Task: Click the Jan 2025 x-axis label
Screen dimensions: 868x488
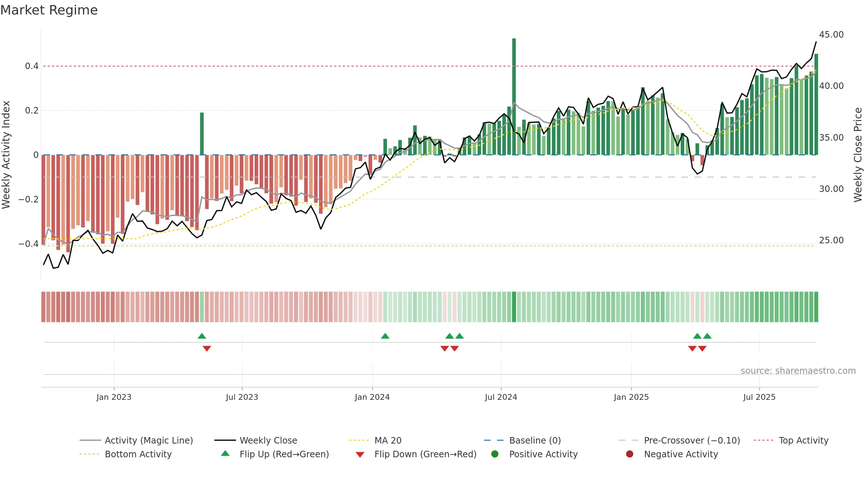Action: 631,397
